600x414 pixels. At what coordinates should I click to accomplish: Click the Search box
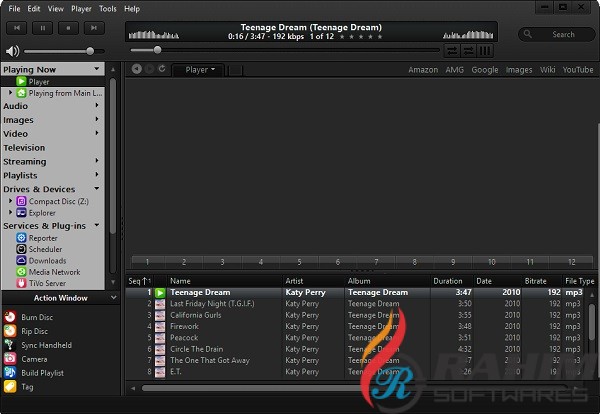557,34
